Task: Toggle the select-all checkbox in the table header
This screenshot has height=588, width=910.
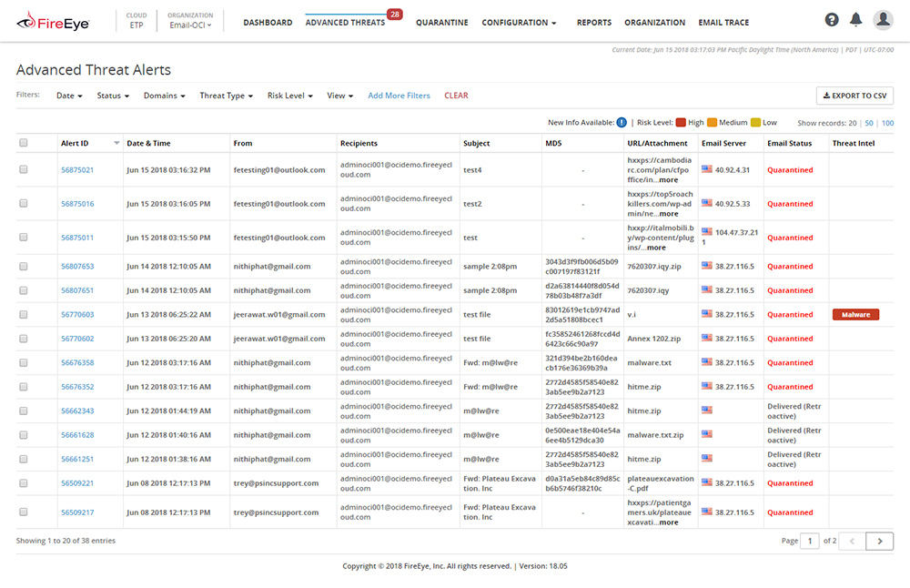Action: coord(23,143)
